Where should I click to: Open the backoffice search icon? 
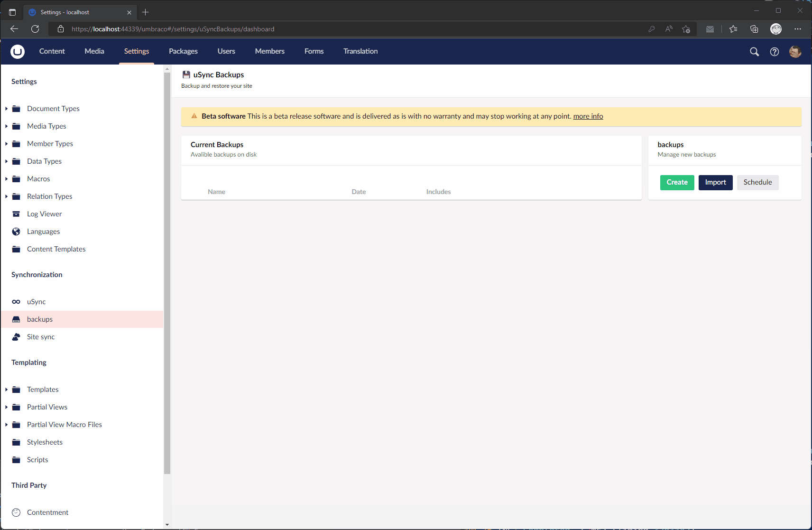click(x=754, y=52)
